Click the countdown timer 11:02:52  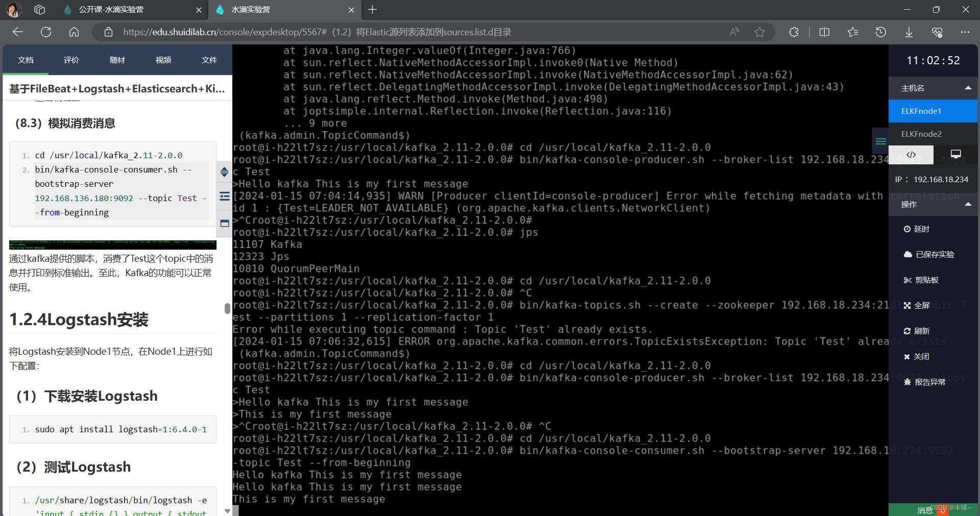933,60
